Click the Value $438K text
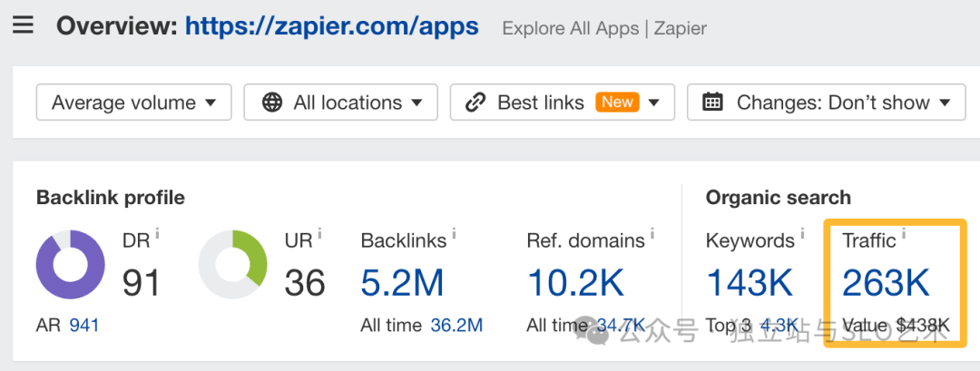The height and width of the screenshot is (371, 980). pos(896,326)
